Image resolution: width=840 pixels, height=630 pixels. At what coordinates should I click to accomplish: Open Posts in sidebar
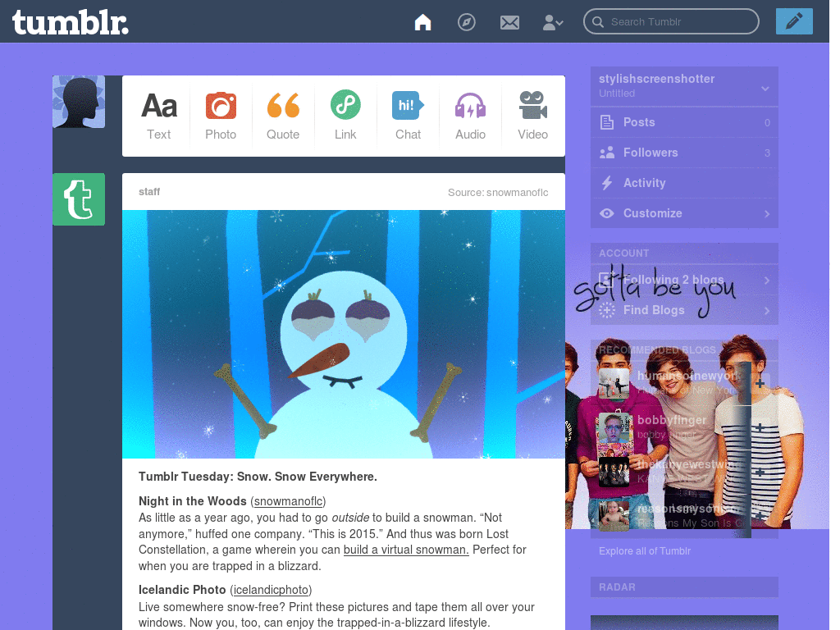pos(684,122)
